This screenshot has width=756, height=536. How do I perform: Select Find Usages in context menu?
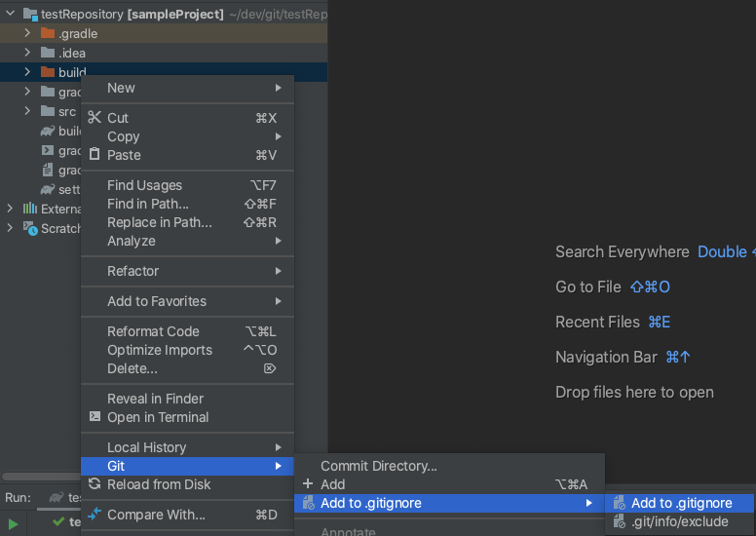tap(144, 185)
